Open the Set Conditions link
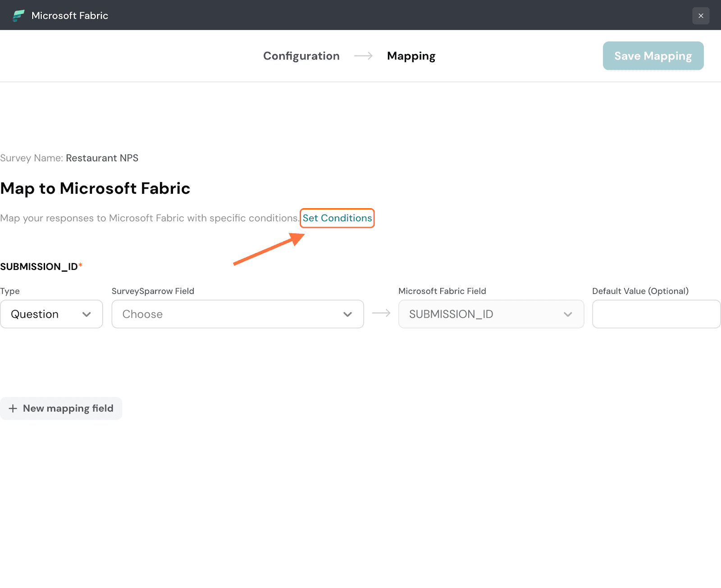This screenshot has width=721, height=588. [x=337, y=218]
